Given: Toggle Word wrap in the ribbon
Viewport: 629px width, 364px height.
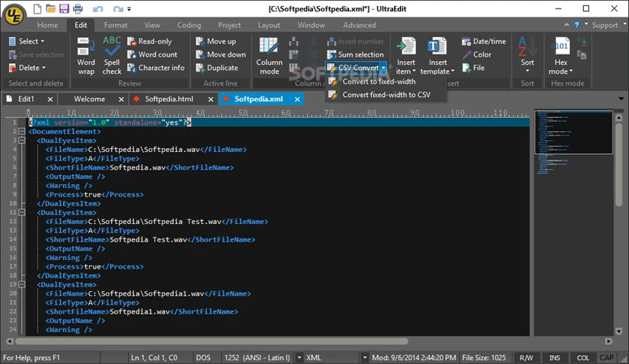Looking at the screenshot, I should point(86,56).
